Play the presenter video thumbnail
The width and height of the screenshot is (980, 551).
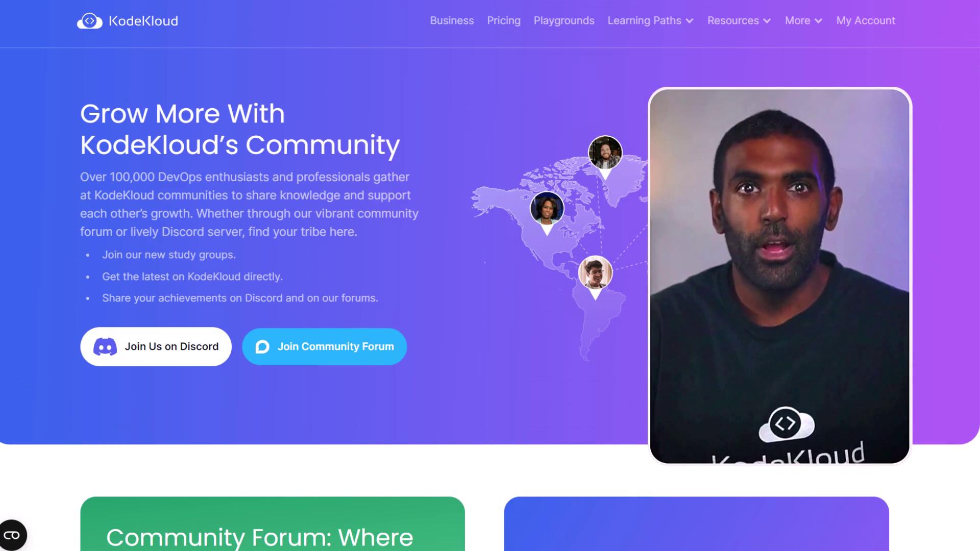pyautogui.click(x=780, y=276)
